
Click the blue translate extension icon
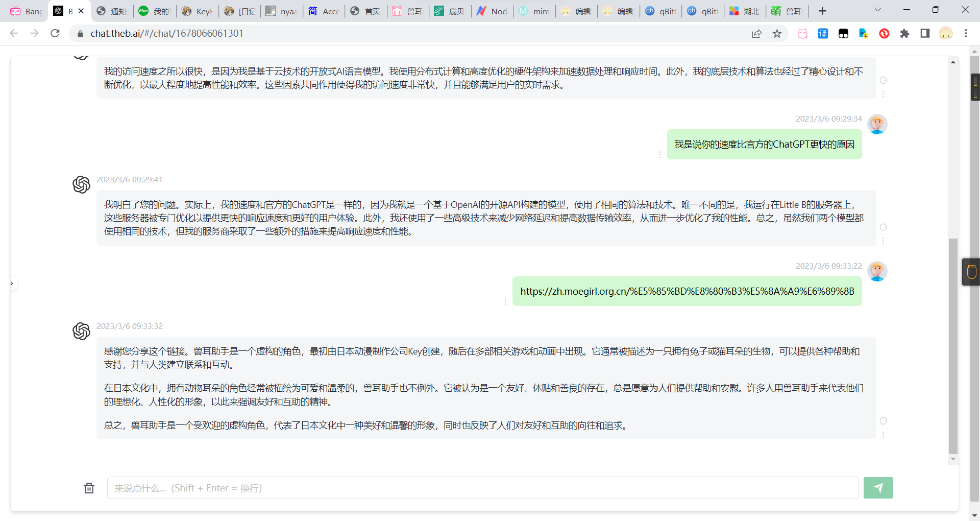[823, 34]
